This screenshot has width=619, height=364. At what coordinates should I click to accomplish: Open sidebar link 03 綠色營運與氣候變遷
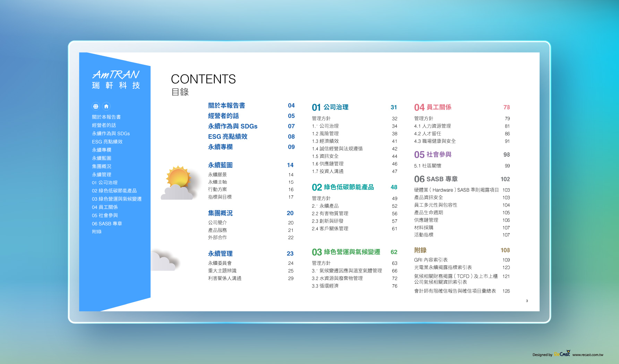117,199
